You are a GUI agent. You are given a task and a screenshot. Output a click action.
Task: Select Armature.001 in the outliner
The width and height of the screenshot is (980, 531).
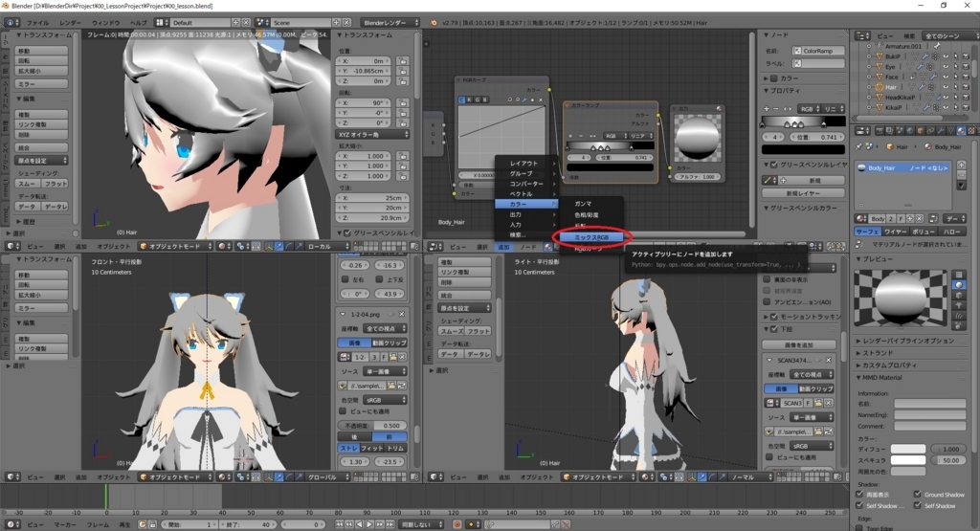coord(903,46)
